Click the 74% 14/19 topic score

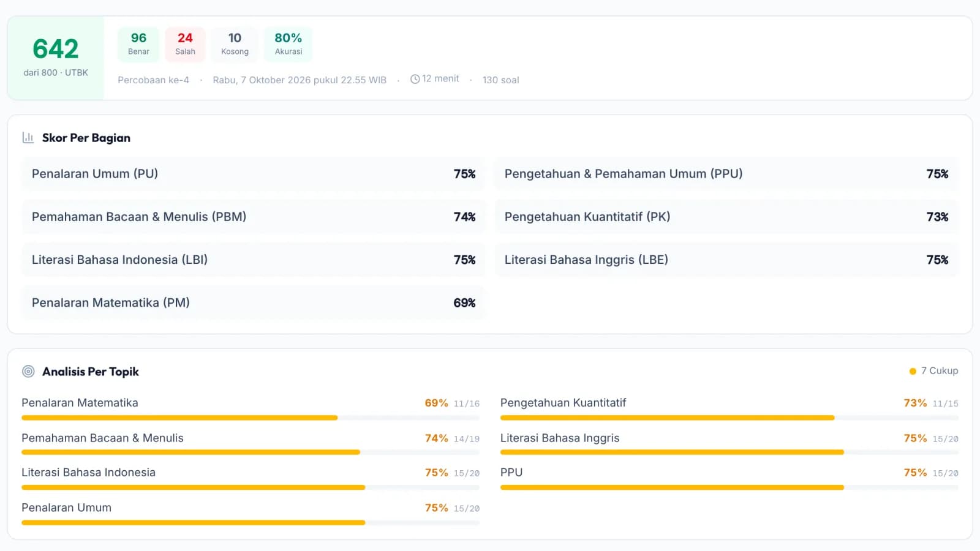[x=452, y=438]
